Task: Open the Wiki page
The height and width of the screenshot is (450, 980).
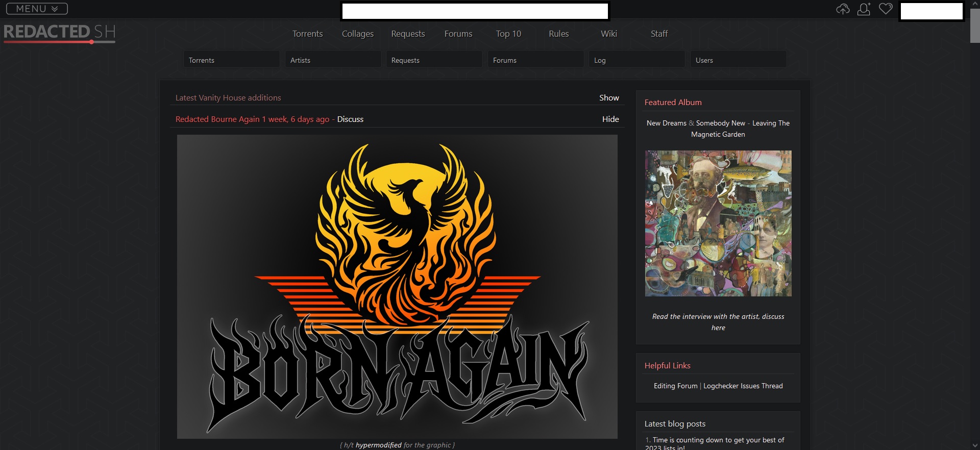Action: click(608, 34)
